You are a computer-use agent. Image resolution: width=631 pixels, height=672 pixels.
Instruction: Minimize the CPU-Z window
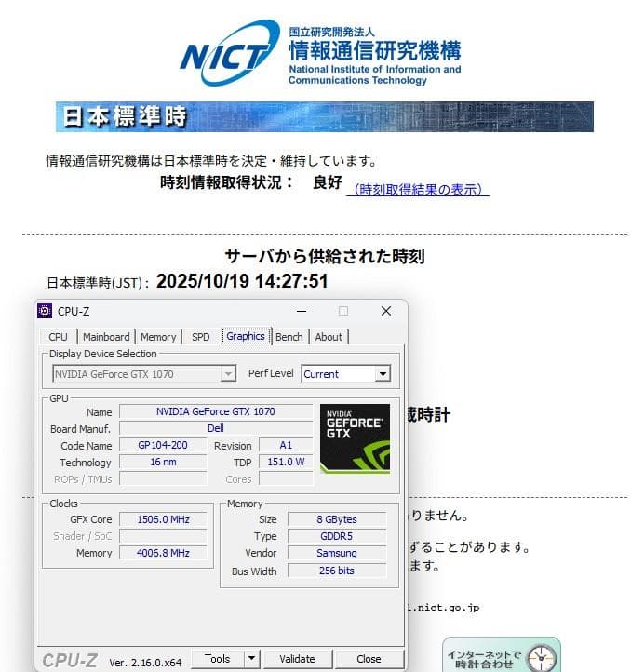coord(302,311)
